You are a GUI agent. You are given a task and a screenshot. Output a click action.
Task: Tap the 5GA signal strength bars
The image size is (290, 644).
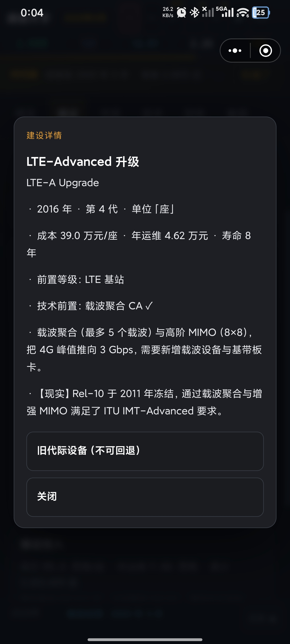click(x=225, y=12)
